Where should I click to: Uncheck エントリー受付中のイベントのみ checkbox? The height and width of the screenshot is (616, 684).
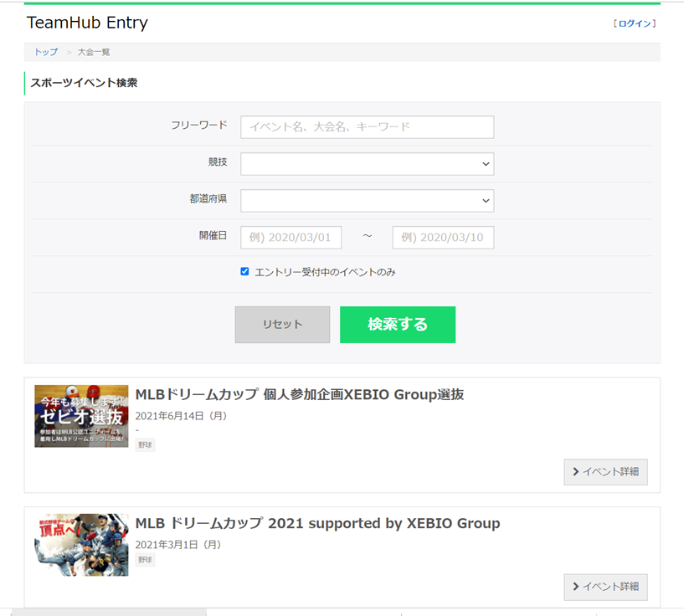coord(244,271)
